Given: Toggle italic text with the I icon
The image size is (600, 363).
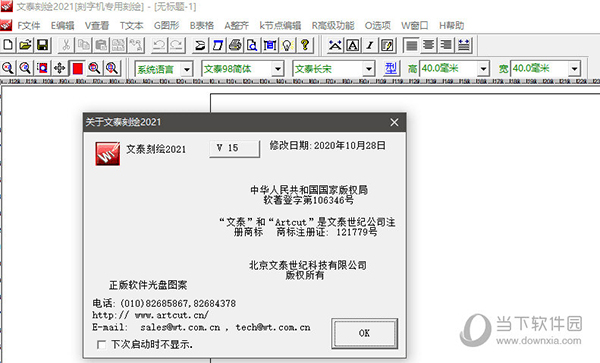Looking at the screenshot, I should 370,45.
